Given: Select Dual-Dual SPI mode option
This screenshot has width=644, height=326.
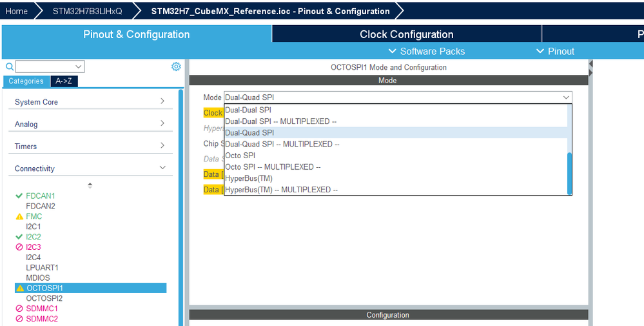Looking at the screenshot, I should point(396,110).
